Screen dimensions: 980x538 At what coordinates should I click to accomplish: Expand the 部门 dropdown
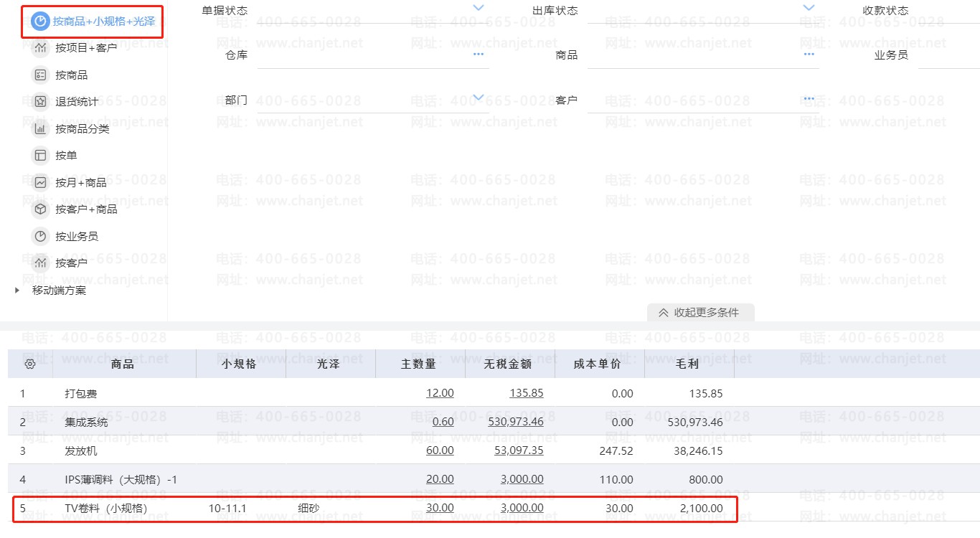pos(479,98)
